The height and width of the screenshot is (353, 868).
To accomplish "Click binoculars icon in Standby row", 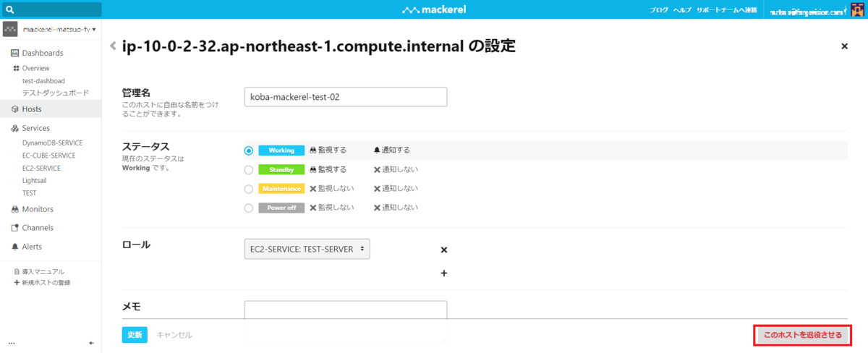I will [313, 169].
